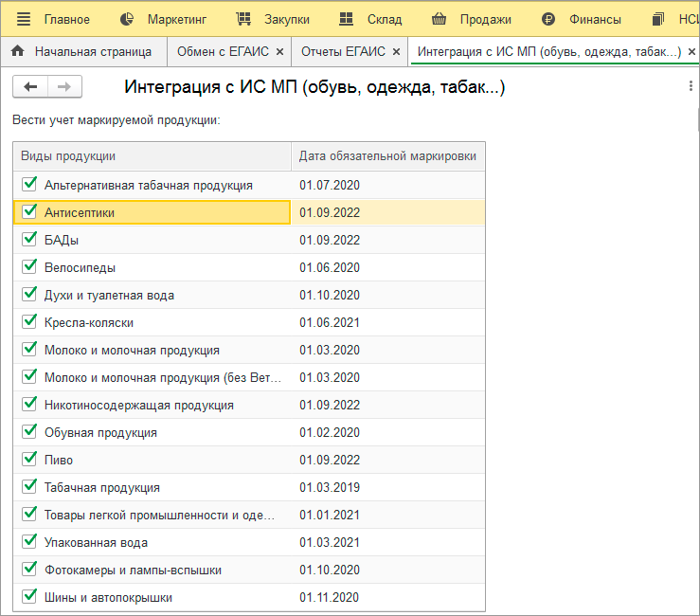Select the Табачная продукция date 01.03.2019

click(387, 487)
